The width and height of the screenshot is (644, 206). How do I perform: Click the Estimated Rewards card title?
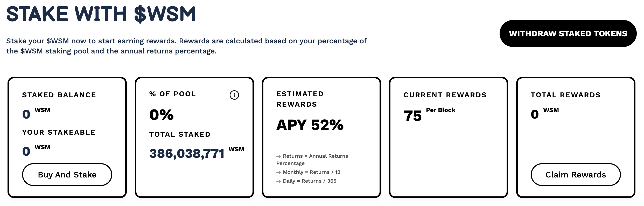tap(300, 99)
